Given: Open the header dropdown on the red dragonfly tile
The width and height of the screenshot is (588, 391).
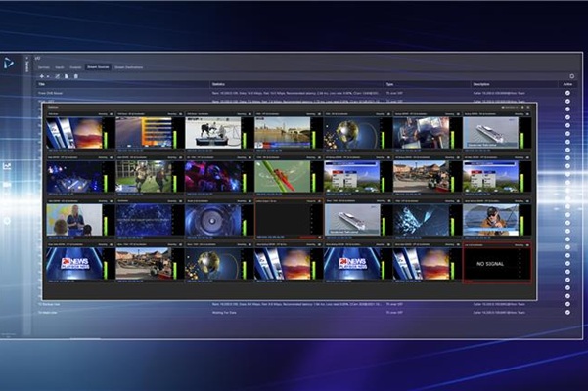Looking at the screenshot, I should pos(311,157).
